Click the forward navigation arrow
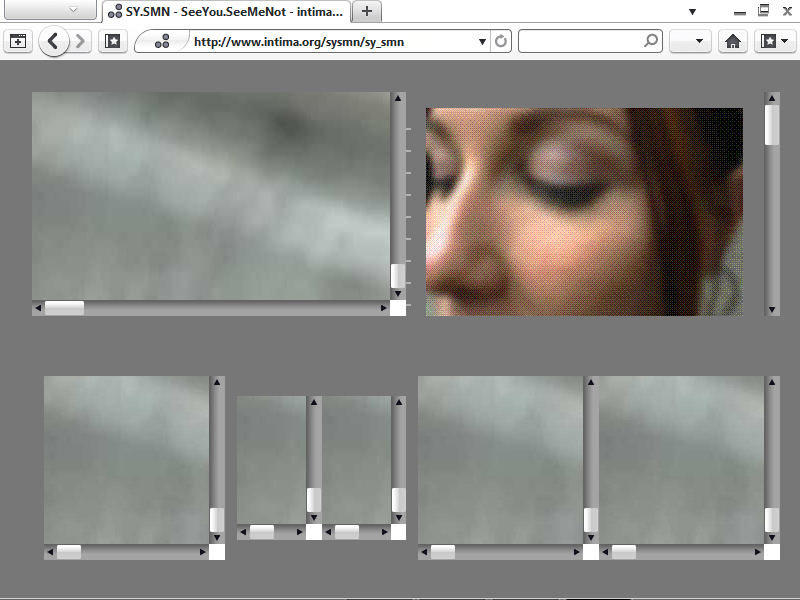This screenshot has height=600, width=800. pos(81,41)
